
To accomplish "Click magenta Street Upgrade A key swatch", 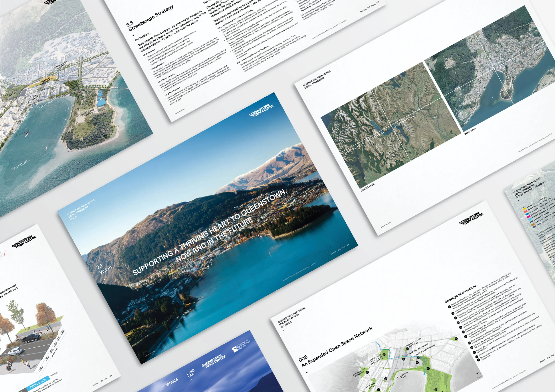I will [529, 217].
